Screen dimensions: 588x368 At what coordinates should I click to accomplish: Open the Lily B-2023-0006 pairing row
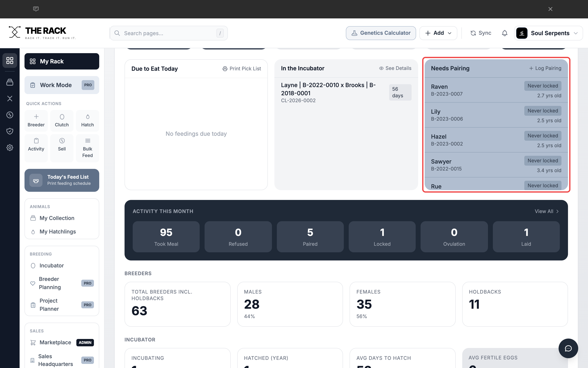point(496,115)
